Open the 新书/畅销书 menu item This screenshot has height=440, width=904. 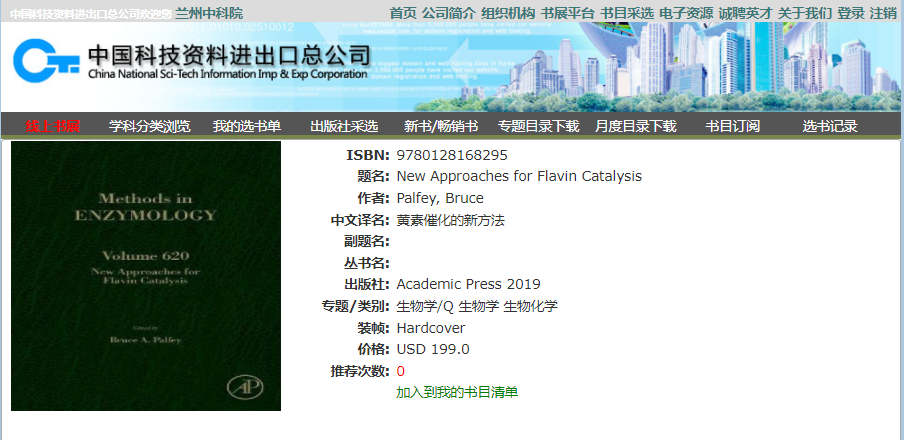(441, 126)
